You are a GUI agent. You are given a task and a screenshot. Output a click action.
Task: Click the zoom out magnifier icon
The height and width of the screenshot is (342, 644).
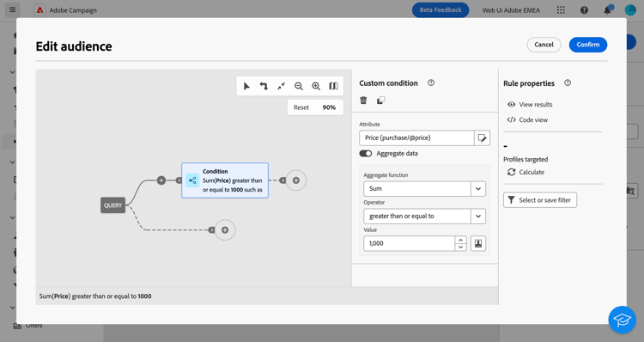pyautogui.click(x=299, y=86)
